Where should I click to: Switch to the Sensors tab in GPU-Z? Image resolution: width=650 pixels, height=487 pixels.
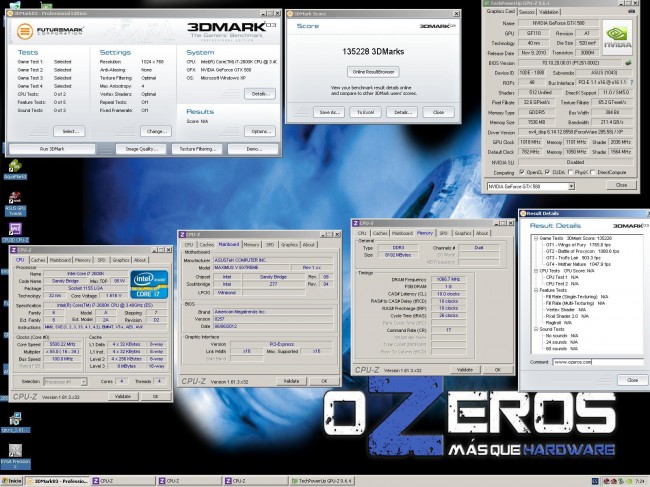pyautogui.click(x=526, y=12)
